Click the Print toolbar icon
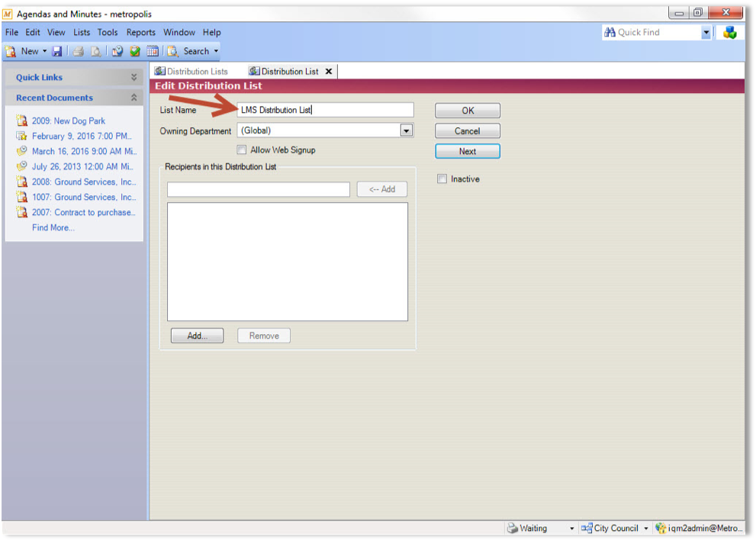 pos(79,51)
